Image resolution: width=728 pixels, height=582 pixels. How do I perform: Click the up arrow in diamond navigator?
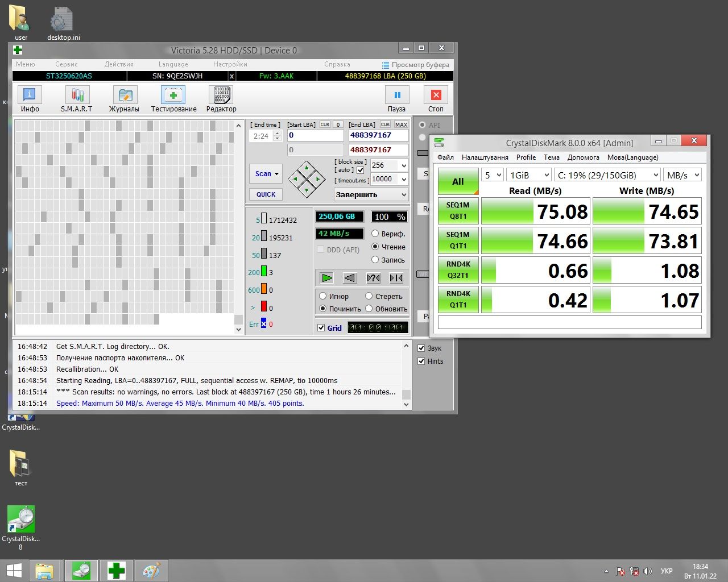point(307,168)
